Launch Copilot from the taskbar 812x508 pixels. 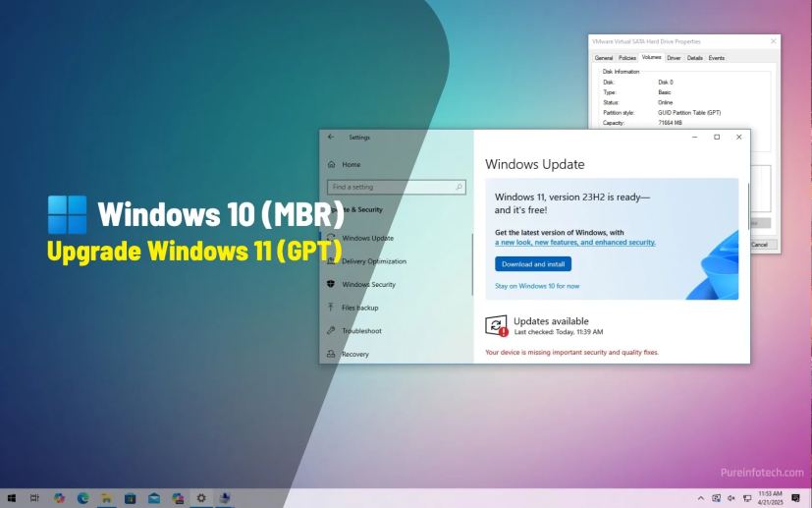59,498
